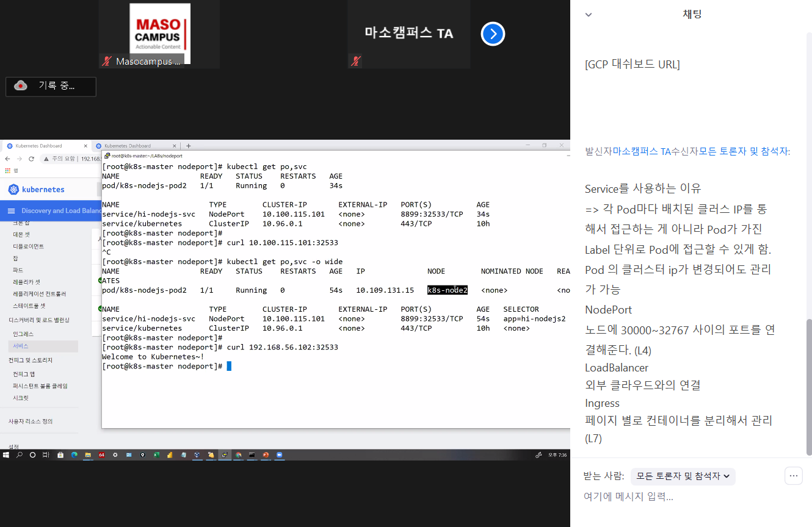Click the recording cloud icon

[x=21, y=86]
